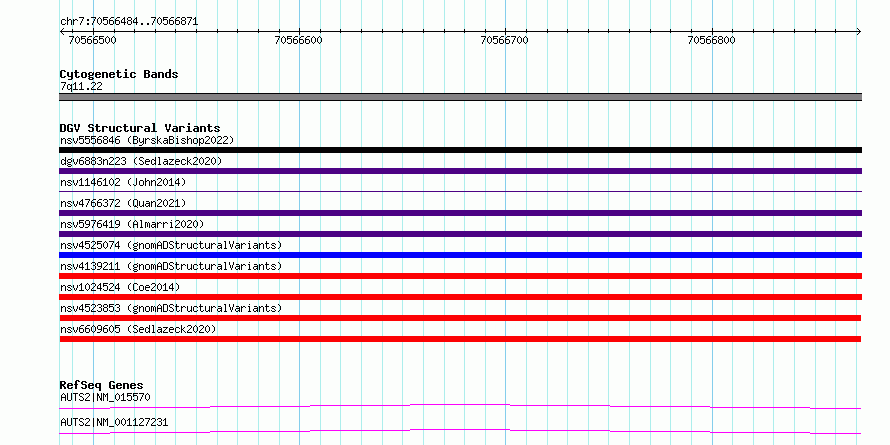This screenshot has height=445, width=890.
Task: Click ruler position label 70566700
Action: [504, 40]
